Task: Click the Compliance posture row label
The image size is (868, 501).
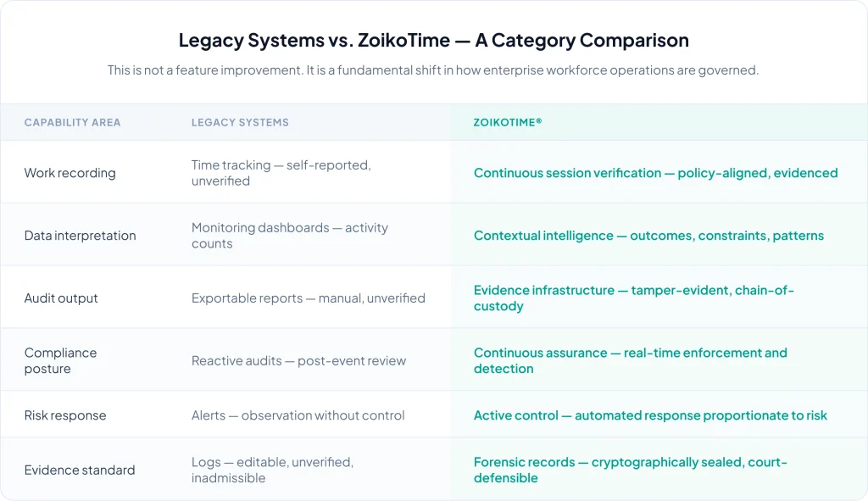Action: 60,361
